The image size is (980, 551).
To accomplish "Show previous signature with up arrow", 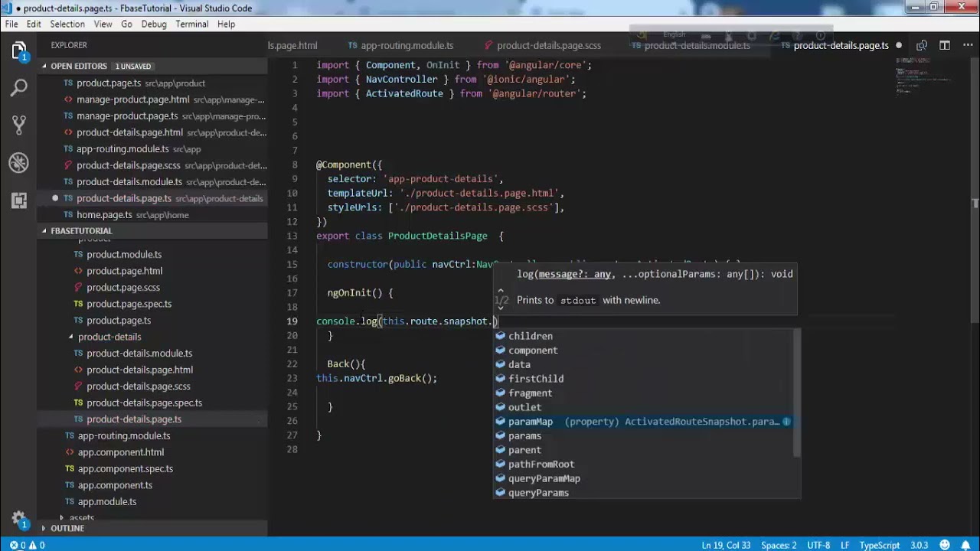I will point(501,290).
